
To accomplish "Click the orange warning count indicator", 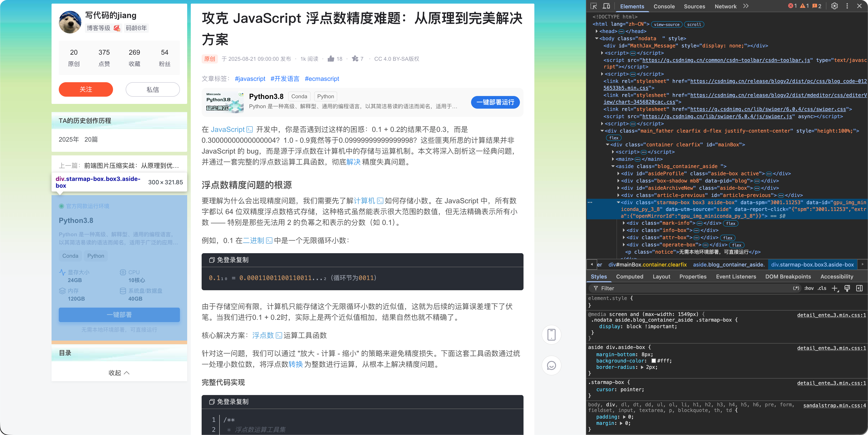I will [x=805, y=6].
